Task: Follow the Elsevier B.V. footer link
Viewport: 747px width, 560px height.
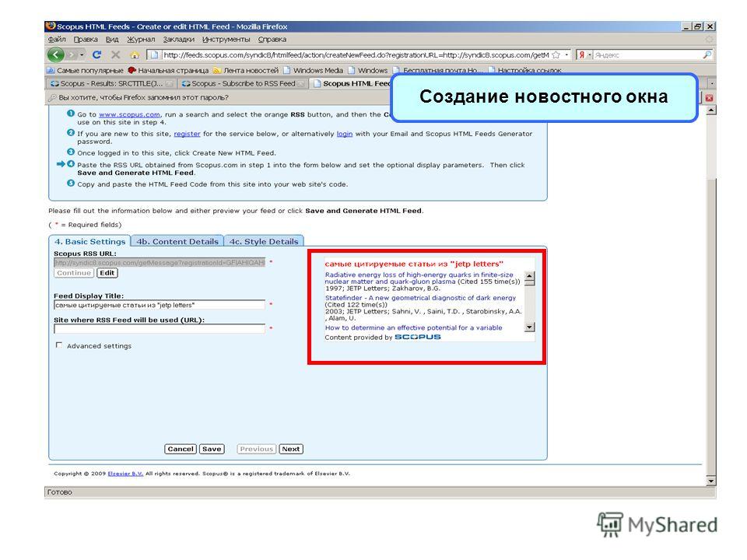Action: tap(125, 474)
